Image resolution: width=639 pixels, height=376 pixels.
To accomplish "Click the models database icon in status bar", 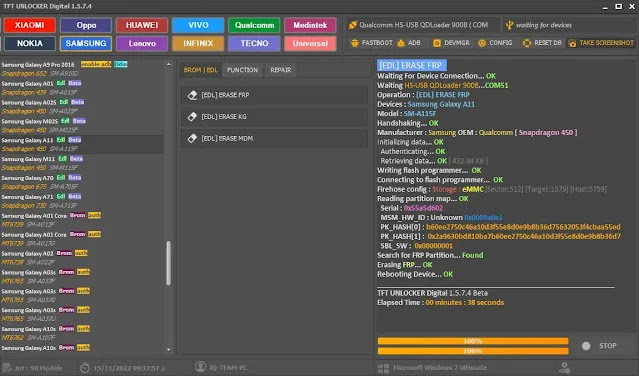I will click(7, 368).
